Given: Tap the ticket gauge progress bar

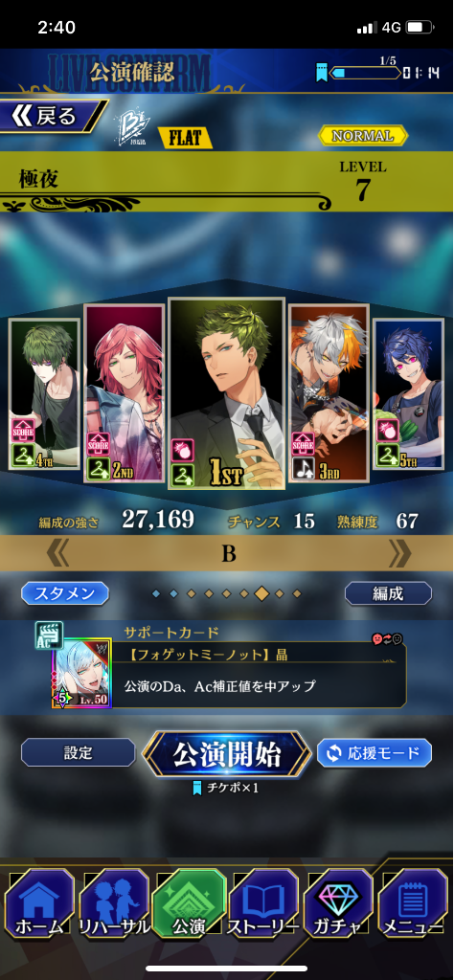Looking at the screenshot, I should (365, 73).
